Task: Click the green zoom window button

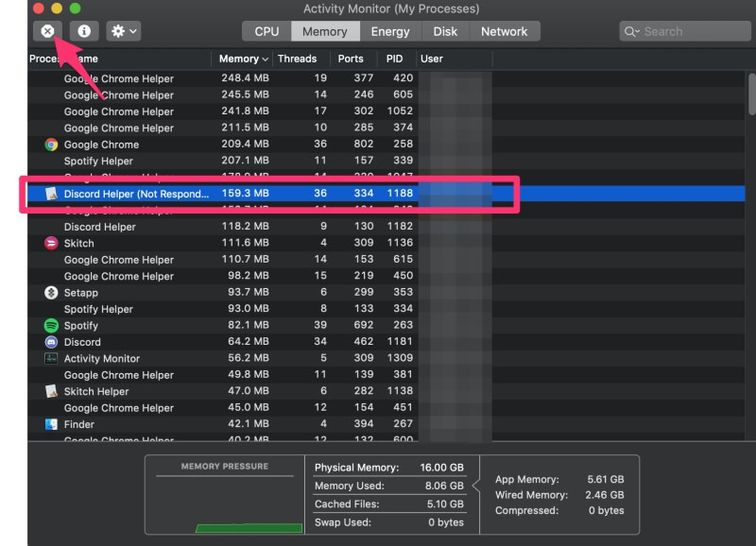Action: tap(75, 9)
